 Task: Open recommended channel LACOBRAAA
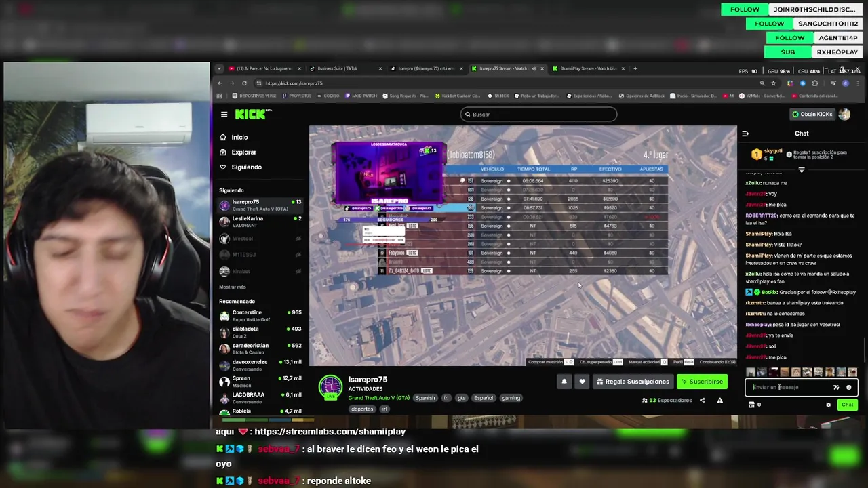tap(260, 397)
